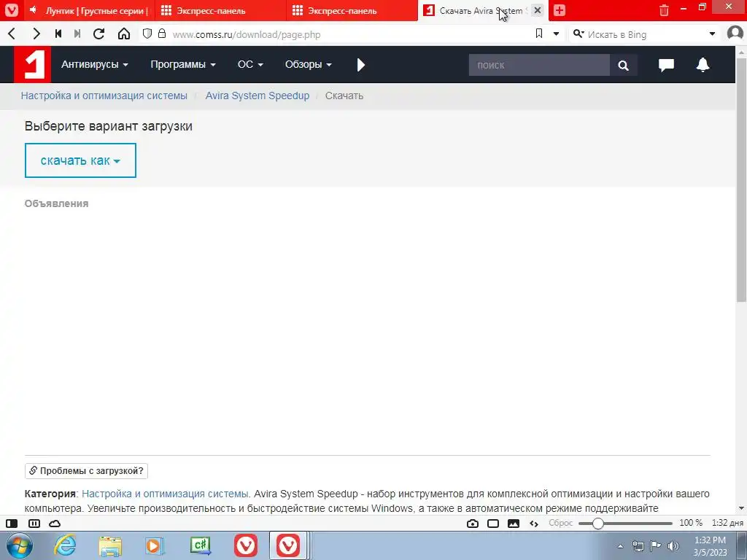Toggle images display icon

[x=514, y=524]
